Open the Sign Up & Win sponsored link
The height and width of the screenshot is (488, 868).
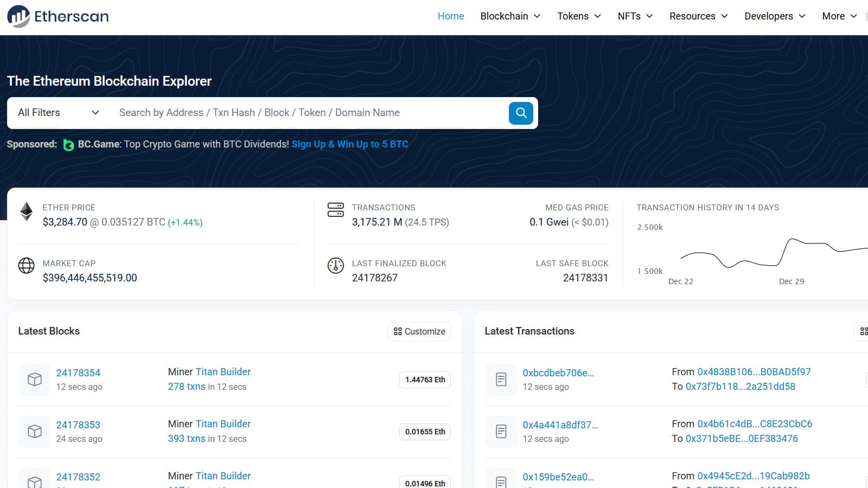[x=350, y=144]
